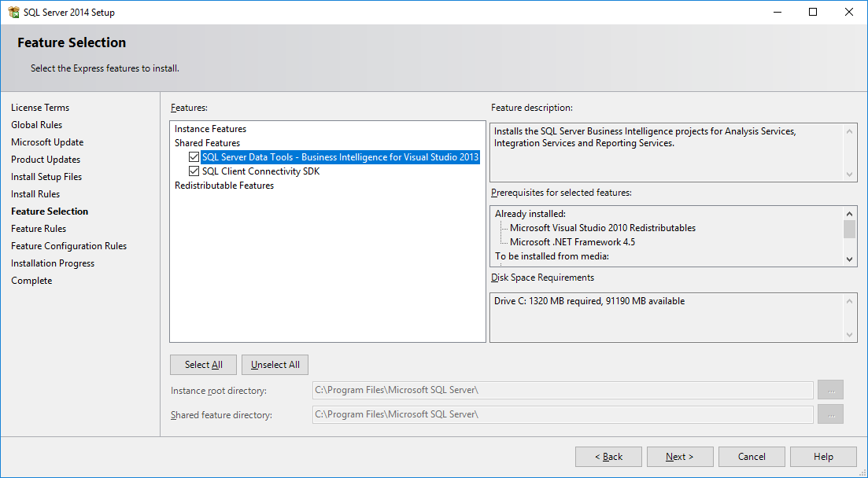
Task: Open Product Updates step in sidebar
Action: (x=46, y=160)
